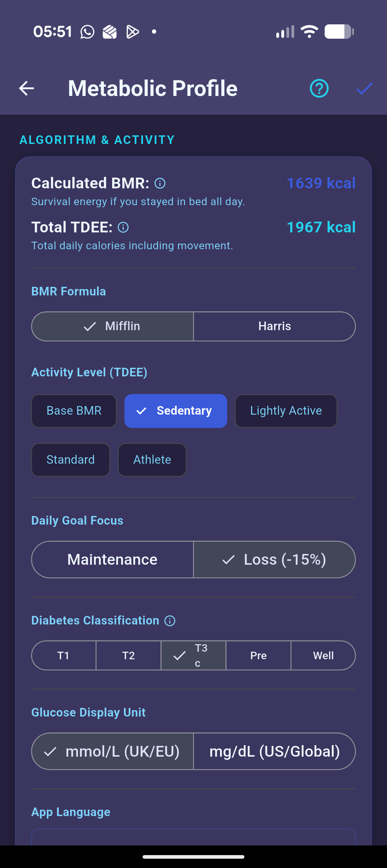Pick the Base BMR activity chip
387x868 pixels.
(x=74, y=411)
